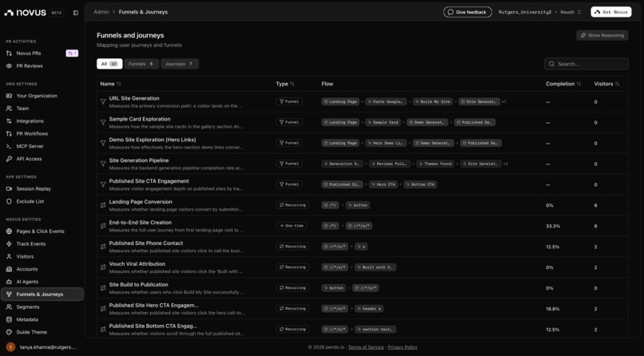Sort table by Name column
644x356 pixels.
(x=110, y=84)
